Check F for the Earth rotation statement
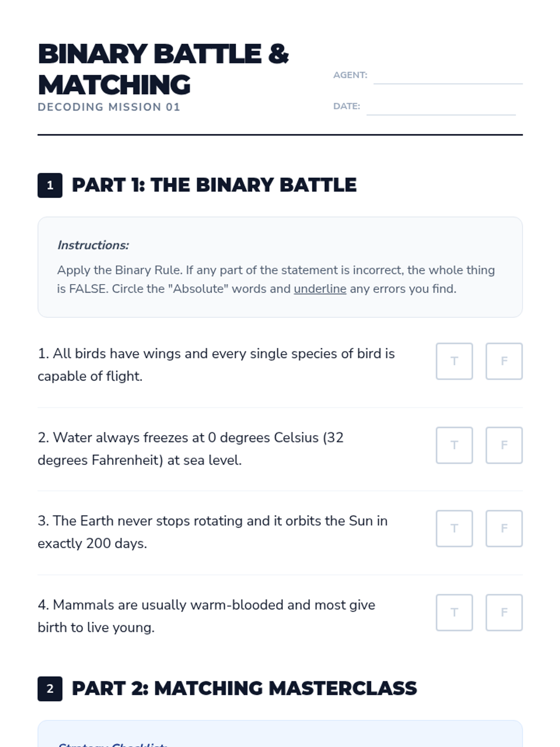Image resolution: width=560 pixels, height=747 pixels. pyautogui.click(x=504, y=528)
